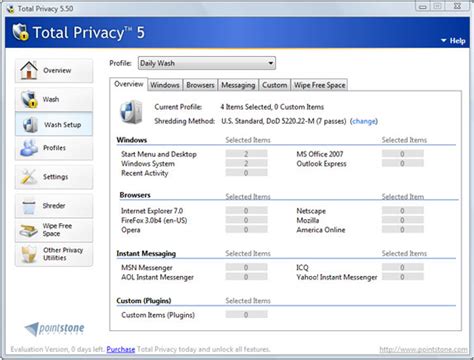This screenshot has height=360, width=474.
Task: Switch to the Messaging tab
Action: coord(238,85)
